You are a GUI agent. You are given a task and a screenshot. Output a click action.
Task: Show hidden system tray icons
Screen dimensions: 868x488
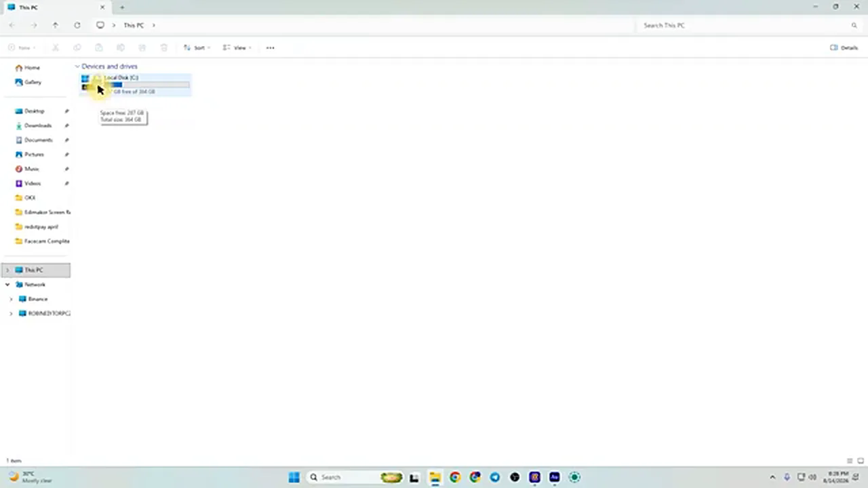click(x=772, y=477)
